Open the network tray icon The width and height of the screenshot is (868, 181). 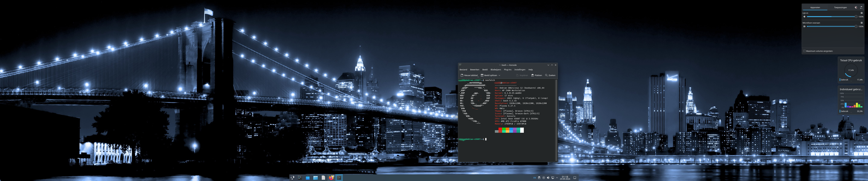pyautogui.click(x=553, y=178)
